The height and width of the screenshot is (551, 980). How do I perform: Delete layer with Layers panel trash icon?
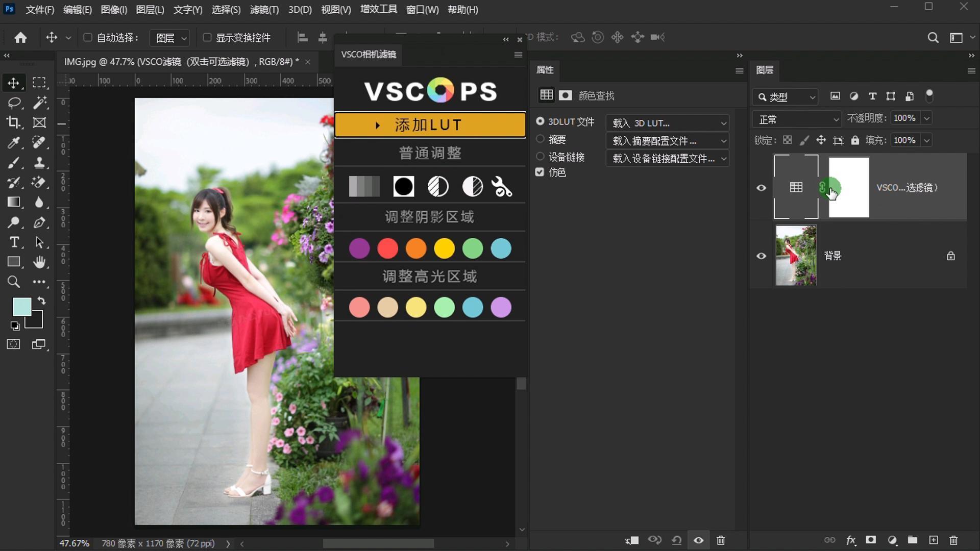click(953, 540)
